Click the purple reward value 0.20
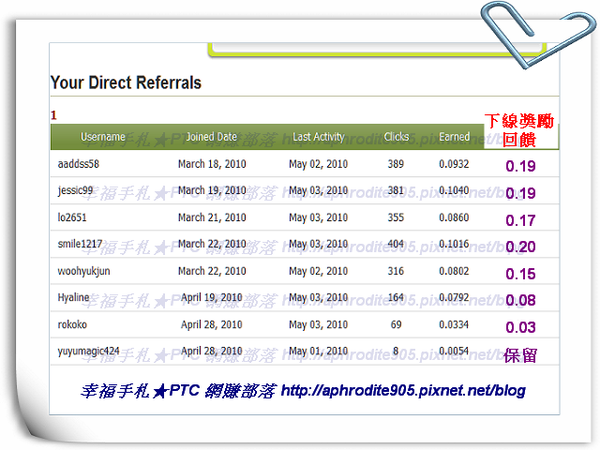This screenshot has height=450, width=600. pyautogui.click(x=520, y=247)
